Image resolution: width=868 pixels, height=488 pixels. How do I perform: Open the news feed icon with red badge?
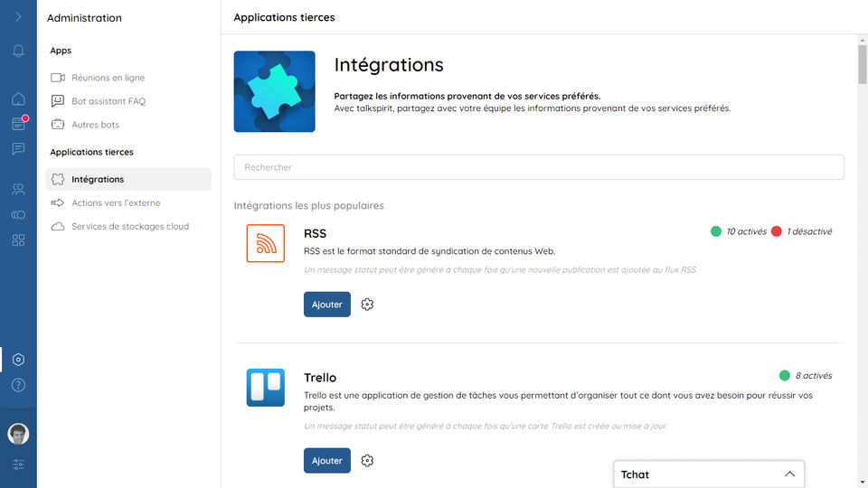18,124
